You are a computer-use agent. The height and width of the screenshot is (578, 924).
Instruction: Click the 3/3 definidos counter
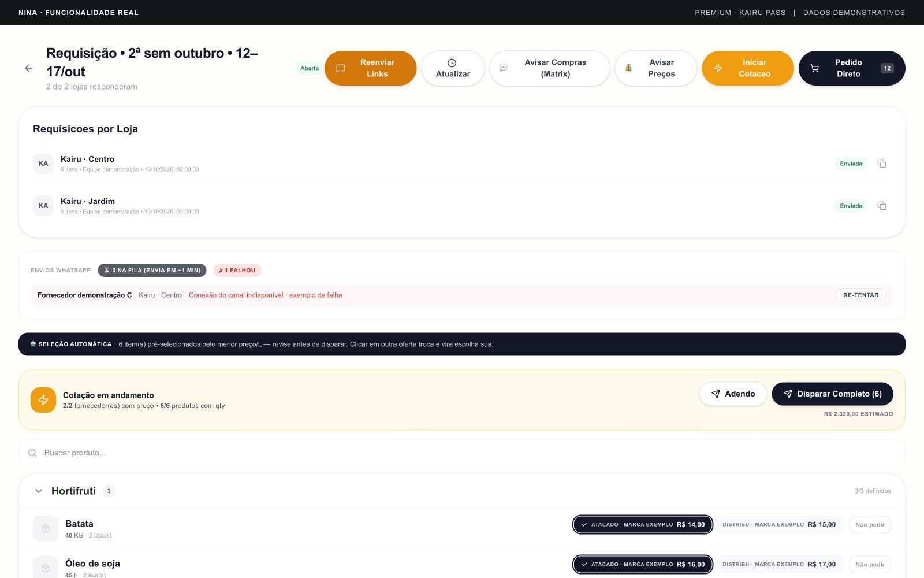point(873,491)
